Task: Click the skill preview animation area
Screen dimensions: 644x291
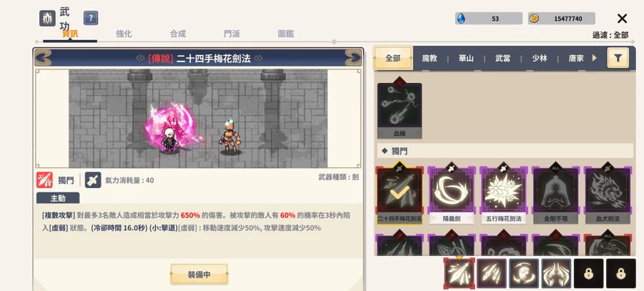Action: [198, 118]
